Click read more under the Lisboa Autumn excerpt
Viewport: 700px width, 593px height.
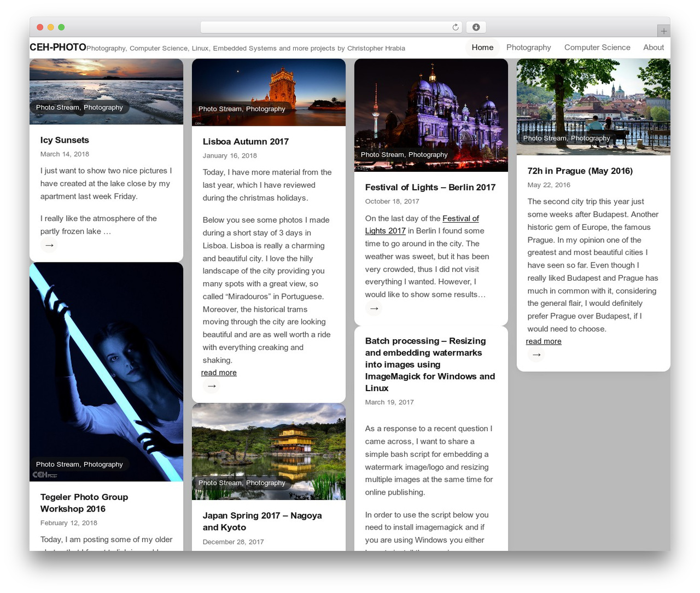pyautogui.click(x=219, y=373)
